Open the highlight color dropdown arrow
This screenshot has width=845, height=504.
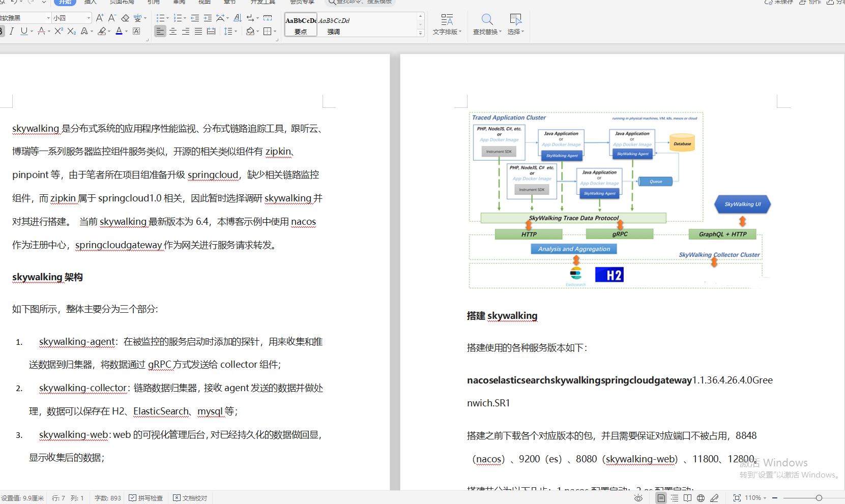pos(109,32)
